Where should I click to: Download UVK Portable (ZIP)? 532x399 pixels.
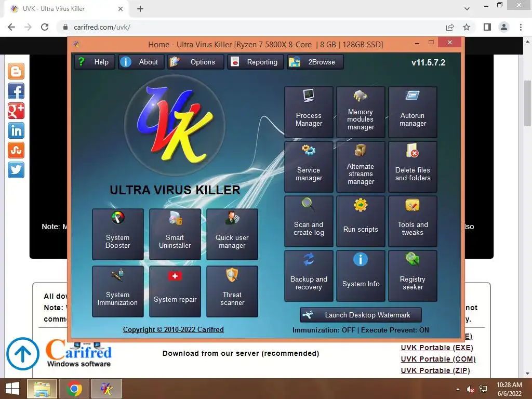pyautogui.click(x=435, y=370)
